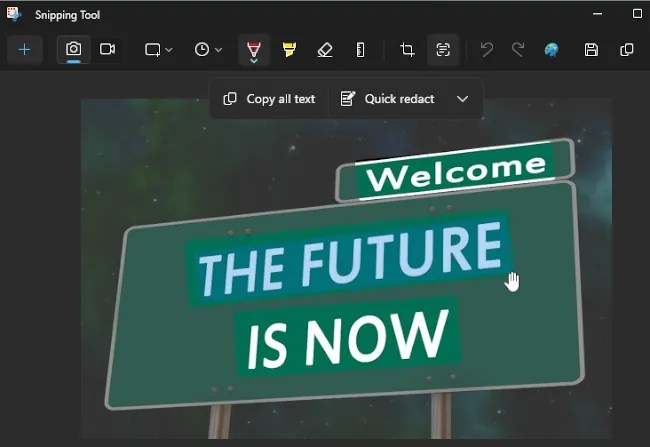Open the visual search globe icon

click(x=551, y=50)
